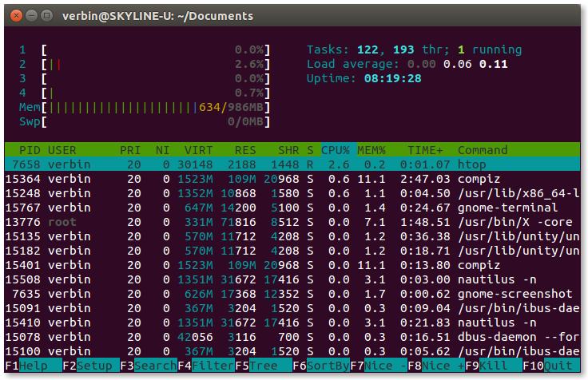The image size is (588, 380).
Task: Minimize the terminal window
Action: (x=31, y=16)
